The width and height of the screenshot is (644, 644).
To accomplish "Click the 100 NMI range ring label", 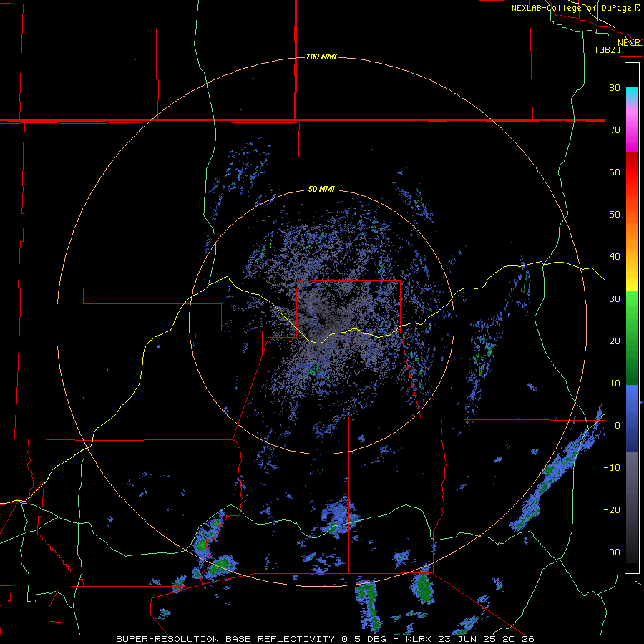I will [321, 57].
